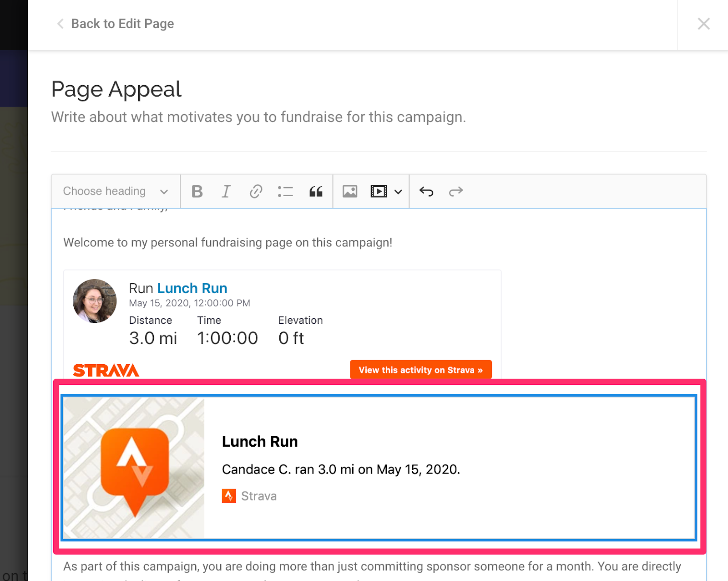This screenshot has width=728, height=581.
Task: Close the Page Appeal panel
Action: click(703, 24)
